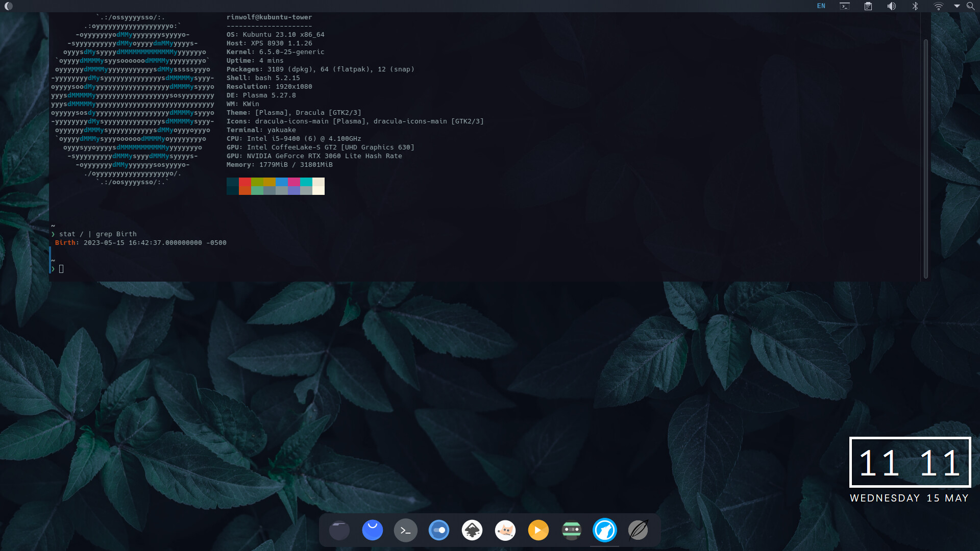Open the terminal dock icon
980x551 pixels.
click(405, 530)
